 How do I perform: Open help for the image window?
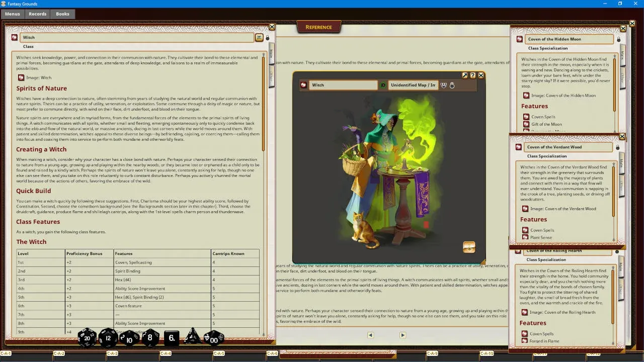tap(472, 75)
